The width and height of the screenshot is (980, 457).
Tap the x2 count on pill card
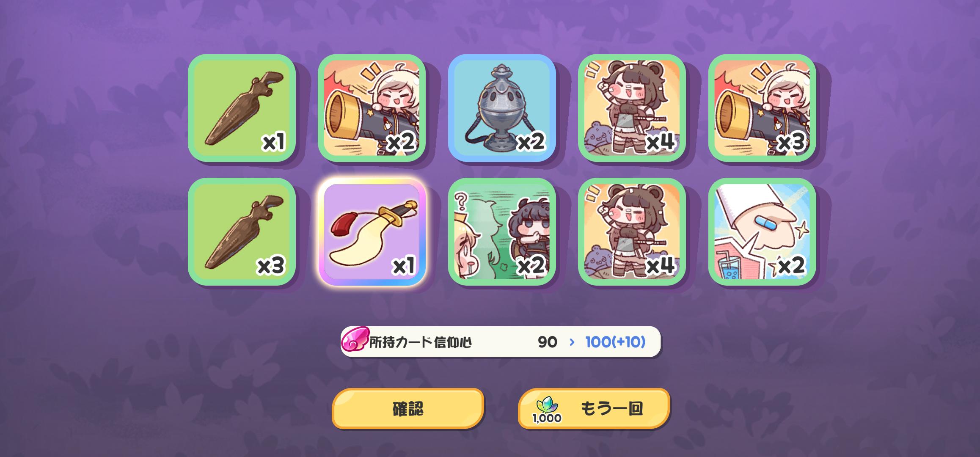(791, 266)
